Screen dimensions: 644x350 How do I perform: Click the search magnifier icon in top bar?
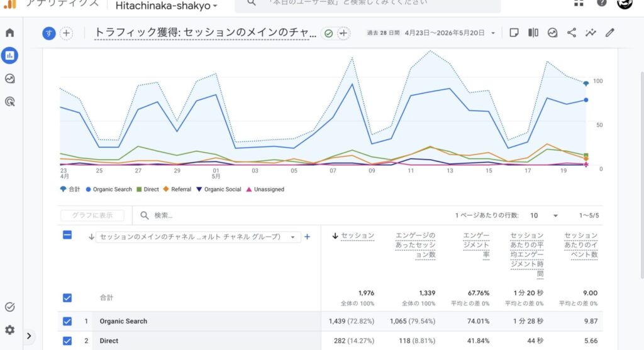(x=252, y=3)
